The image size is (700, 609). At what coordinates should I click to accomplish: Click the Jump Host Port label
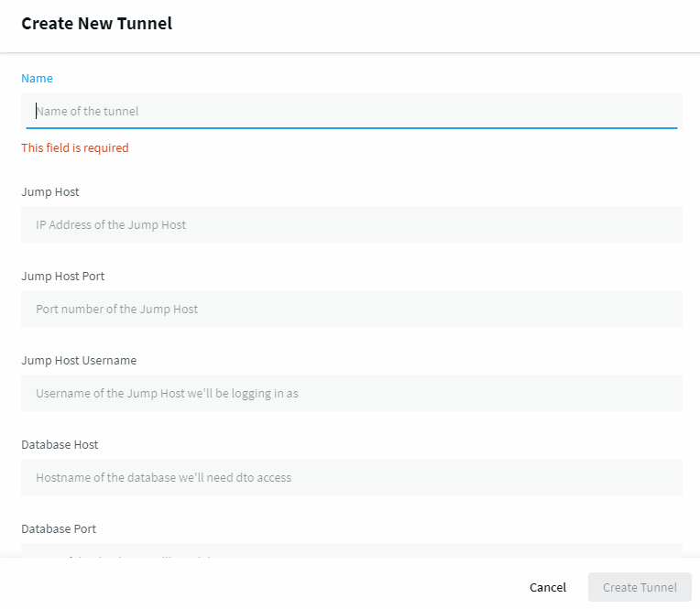(x=63, y=277)
